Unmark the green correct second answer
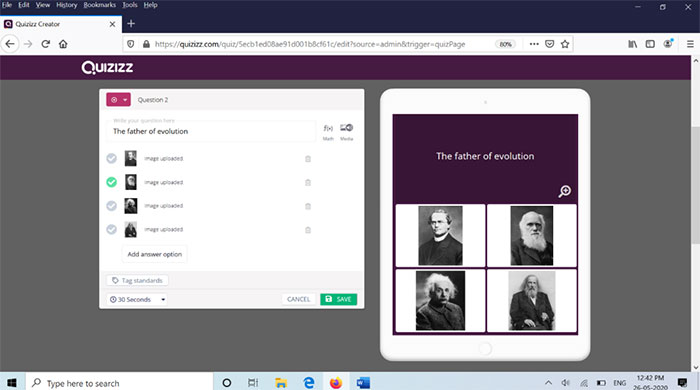The image size is (700, 390). click(x=112, y=182)
